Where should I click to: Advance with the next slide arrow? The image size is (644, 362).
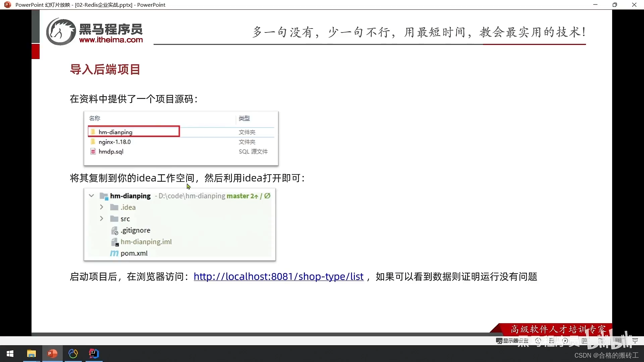tap(565, 341)
